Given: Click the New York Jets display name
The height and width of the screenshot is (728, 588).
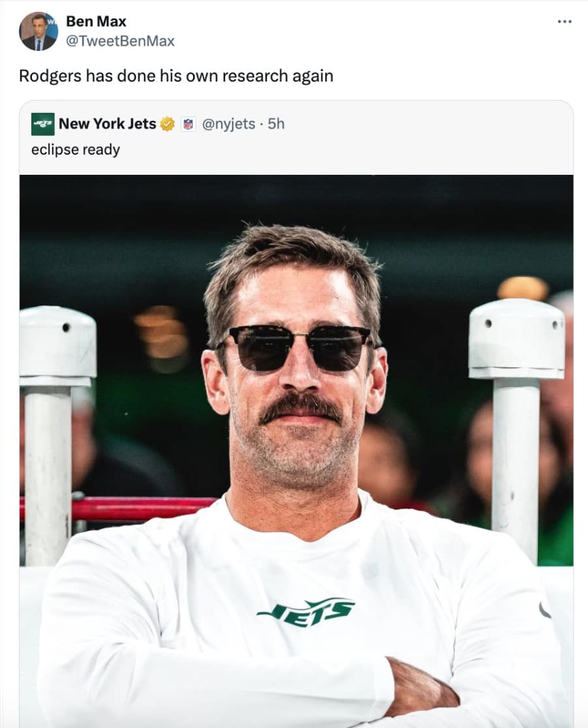Looking at the screenshot, I should 108,123.
